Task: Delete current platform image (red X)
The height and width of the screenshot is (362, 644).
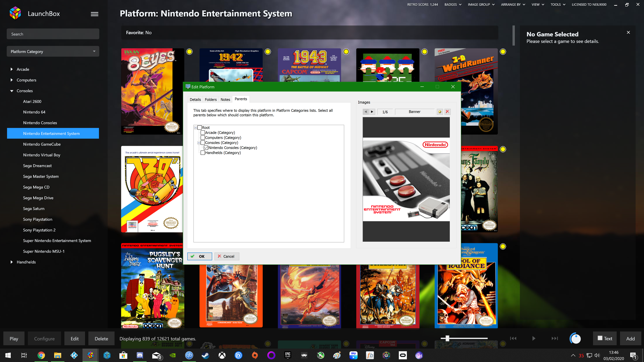Action: (x=447, y=112)
